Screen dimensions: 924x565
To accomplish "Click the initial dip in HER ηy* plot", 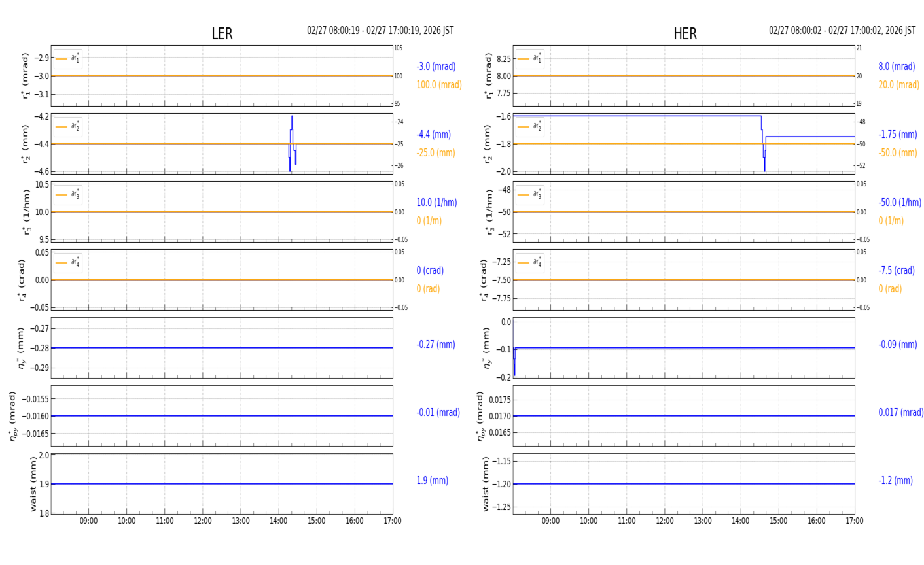I will point(514,366).
